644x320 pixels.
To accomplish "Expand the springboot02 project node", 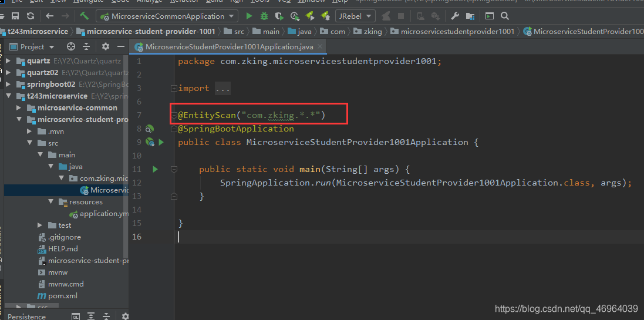I will tap(9, 84).
